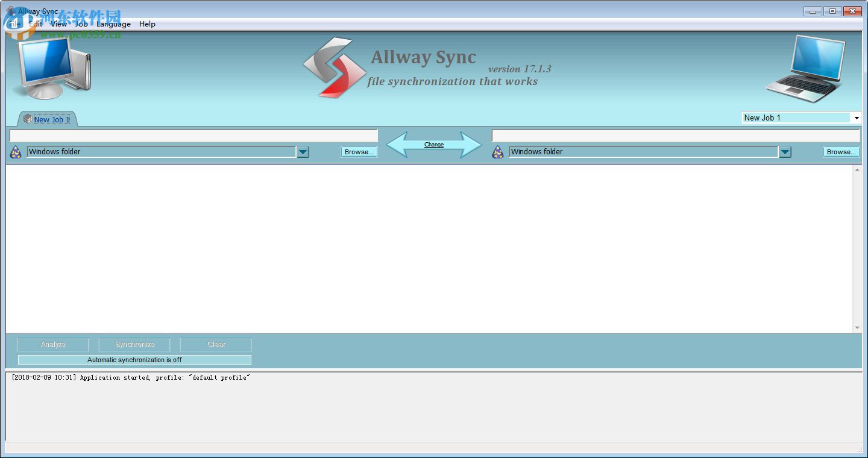Click the version 17.1.3 text
This screenshot has width=868, height=458.
tap(520, 69)
